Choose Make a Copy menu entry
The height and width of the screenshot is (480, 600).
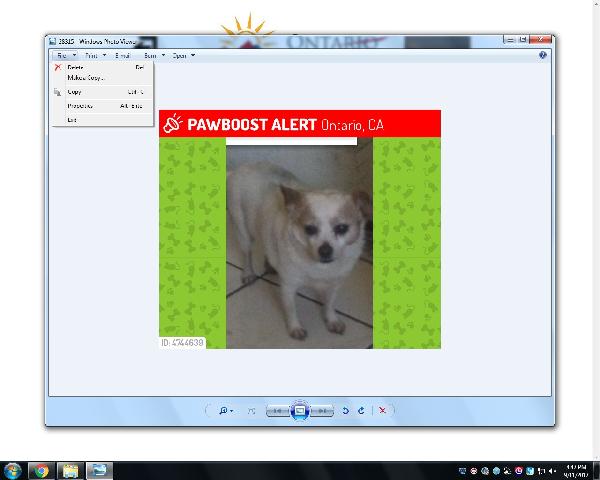(103, 78)
